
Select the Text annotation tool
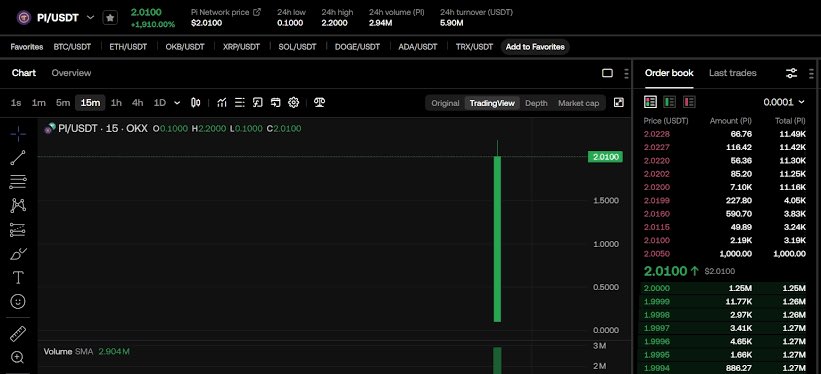pyautogui.click(x=18, y=278)
